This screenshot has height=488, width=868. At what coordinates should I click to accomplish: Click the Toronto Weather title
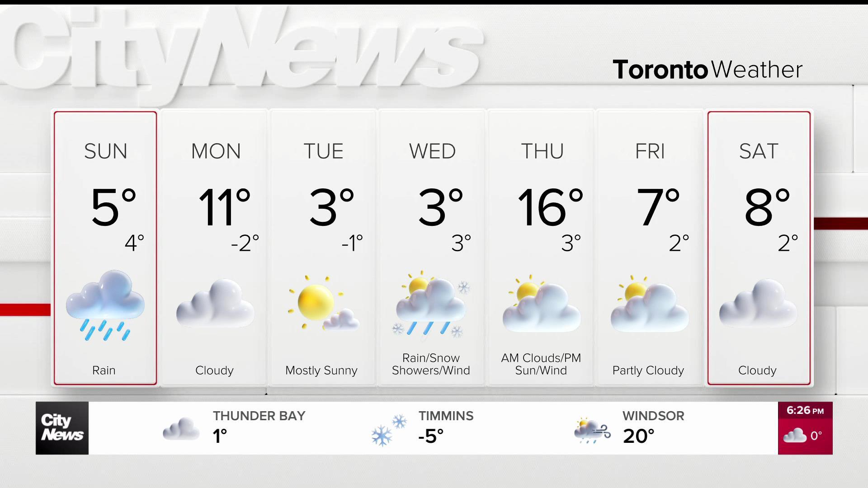[x=708, y=70]
